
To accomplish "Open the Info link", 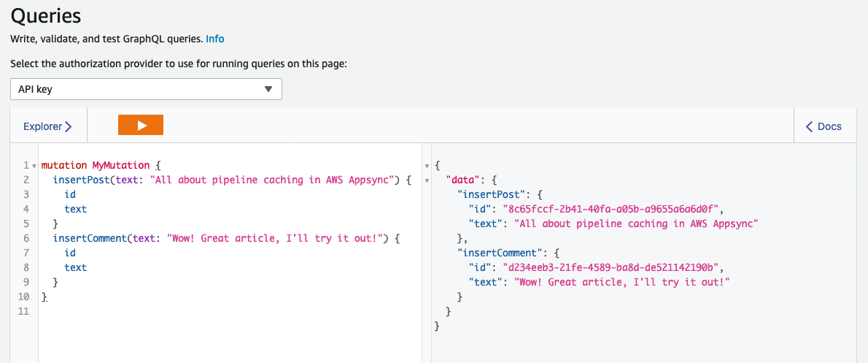I will [x=214, y=39].
